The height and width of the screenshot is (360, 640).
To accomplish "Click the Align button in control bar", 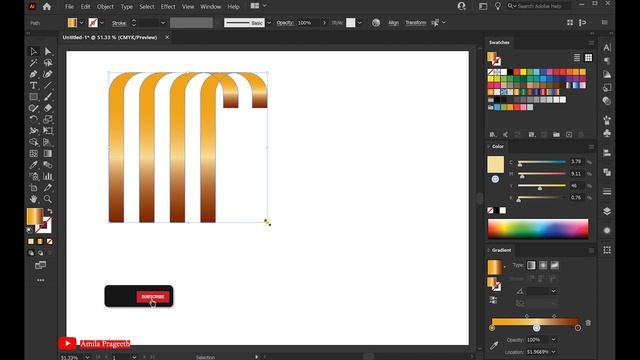I will 393,23.
